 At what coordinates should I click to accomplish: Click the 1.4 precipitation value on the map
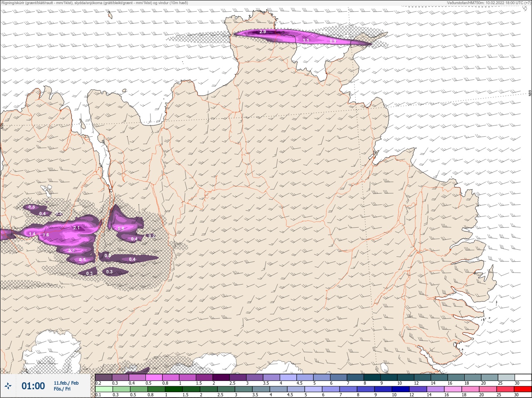click(x=32, y=234)
